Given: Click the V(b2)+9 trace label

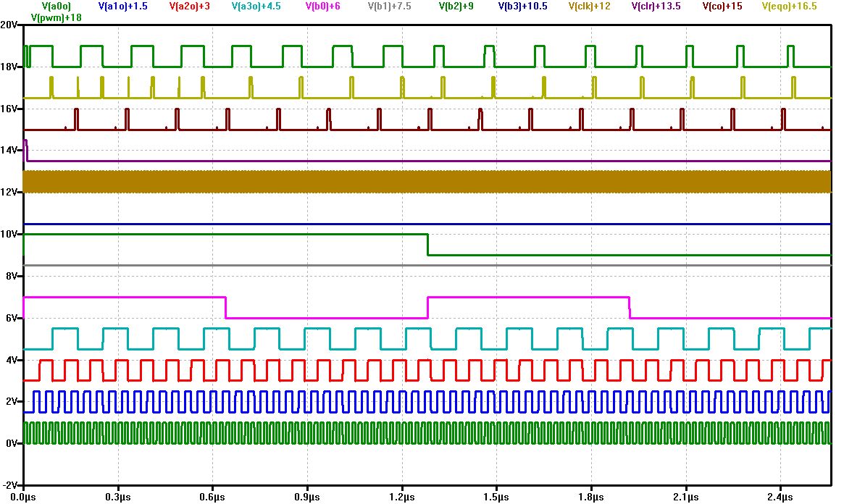Looking at the screenshot, I should pos(456,7).
